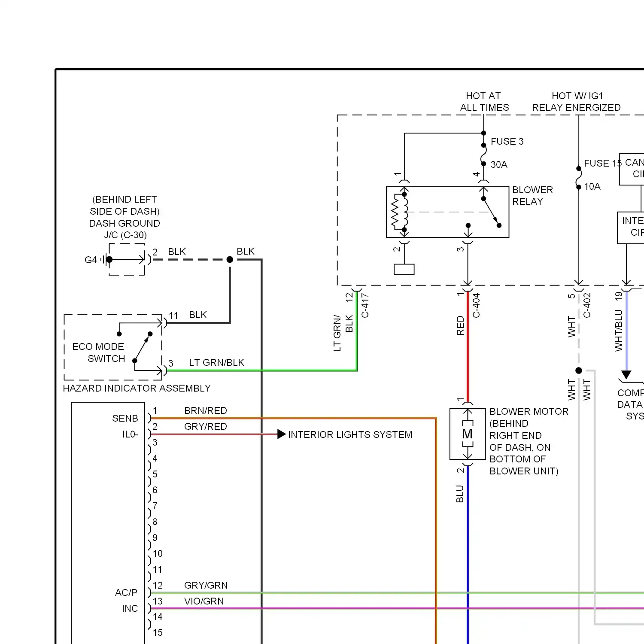Click the "BLOWER RELAY" label
The image size is (644, 644).
click(532, 196)
